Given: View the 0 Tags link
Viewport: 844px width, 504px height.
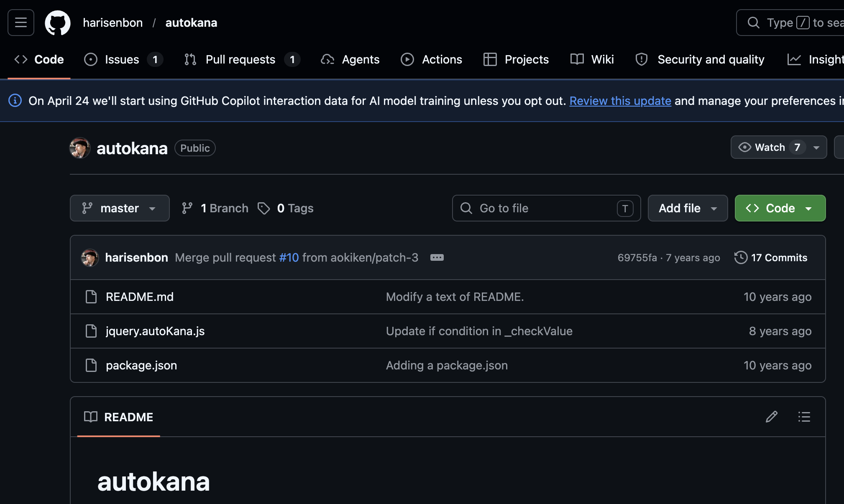Looking at the screenshot, I should [286, 208].
